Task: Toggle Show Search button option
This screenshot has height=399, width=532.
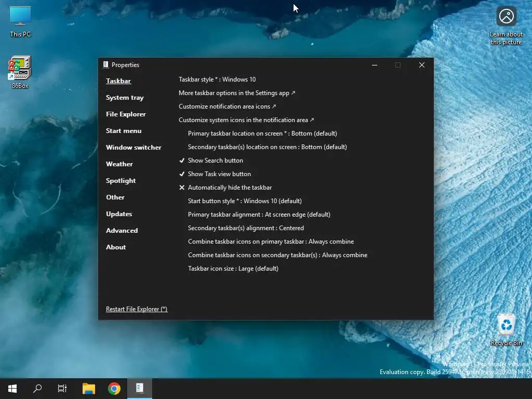Action: click(211, 161)
